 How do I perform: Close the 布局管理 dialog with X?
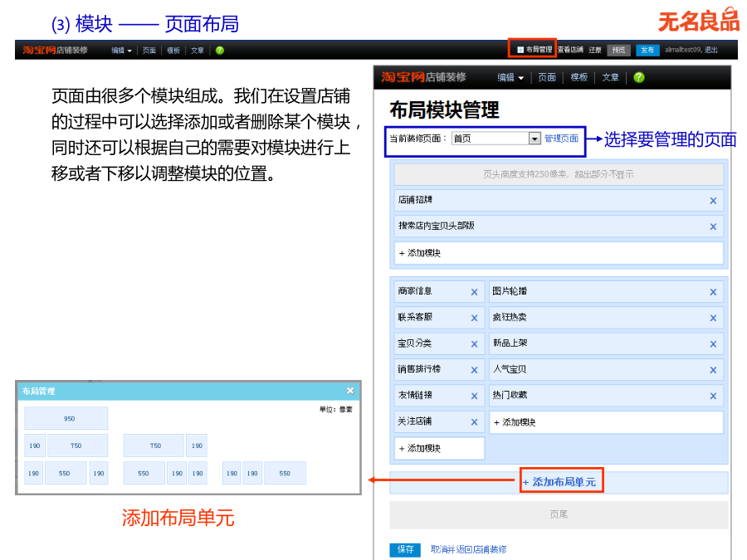(x=350, y=391)
